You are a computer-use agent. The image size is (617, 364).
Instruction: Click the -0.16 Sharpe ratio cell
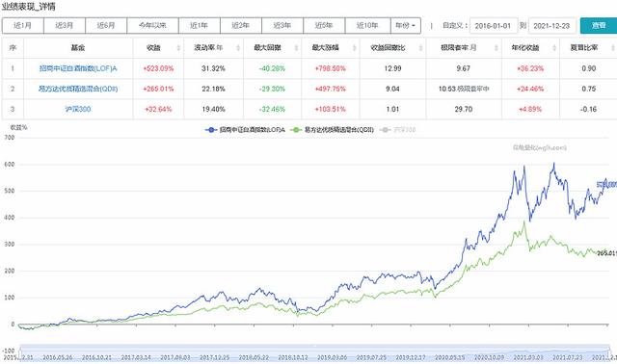[x=589, y=109]
